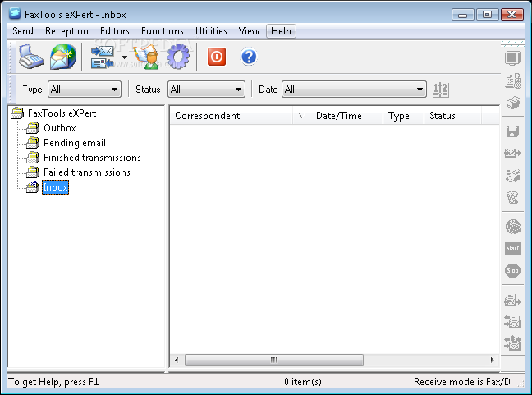
Task: Click the blue question mark help icon
Action: (249, 57)
